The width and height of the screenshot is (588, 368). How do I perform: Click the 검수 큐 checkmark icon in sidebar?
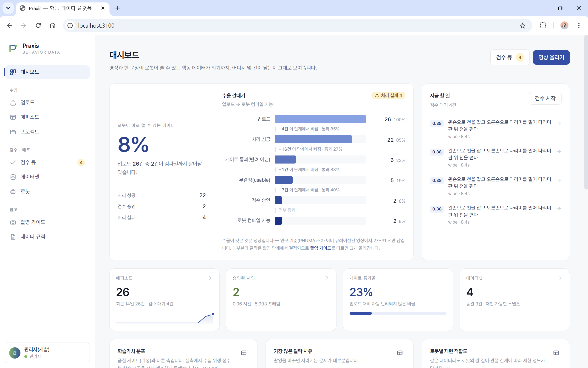13,163
